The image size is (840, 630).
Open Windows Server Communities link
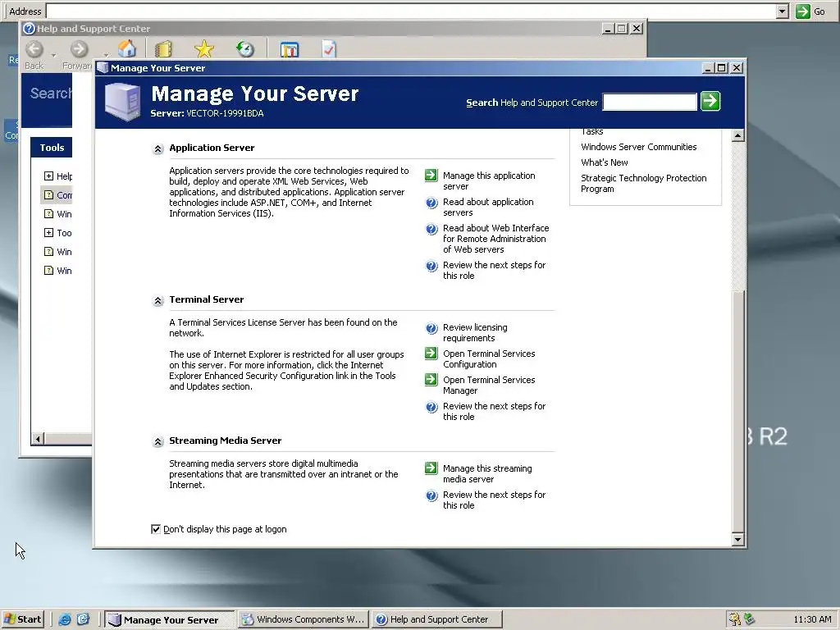point(638,147)
